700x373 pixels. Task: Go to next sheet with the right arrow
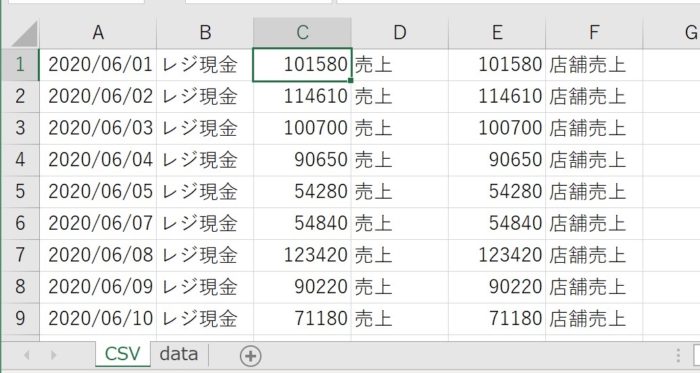pyautogui.click(x=53, y=355)
